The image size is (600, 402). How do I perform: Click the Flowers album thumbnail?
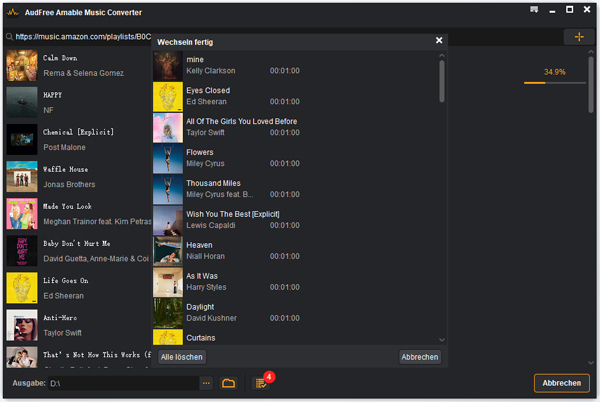coord(168,159)
